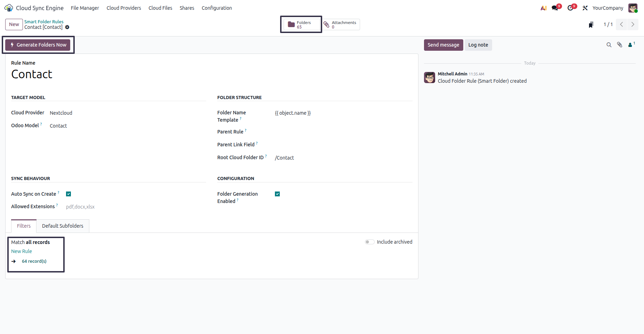Open the activities clock icon
Image resolution: width=644 pixels, height=334 pixels.
[x=570, y=8]
